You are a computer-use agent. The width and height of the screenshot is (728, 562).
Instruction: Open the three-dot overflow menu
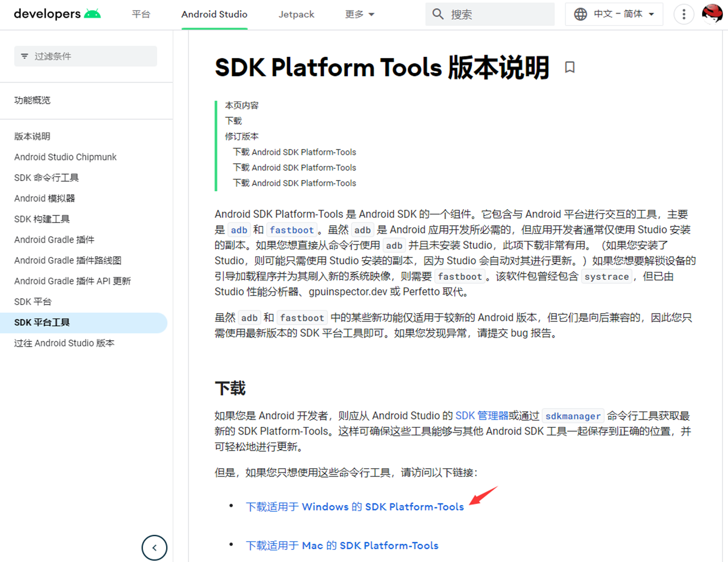point(684,14)
